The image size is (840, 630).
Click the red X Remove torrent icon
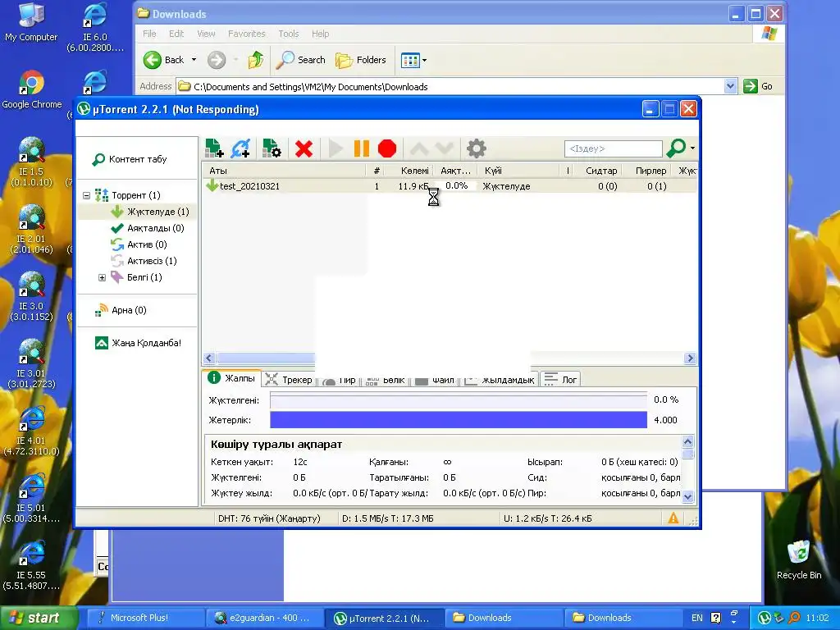click(304, 148)
